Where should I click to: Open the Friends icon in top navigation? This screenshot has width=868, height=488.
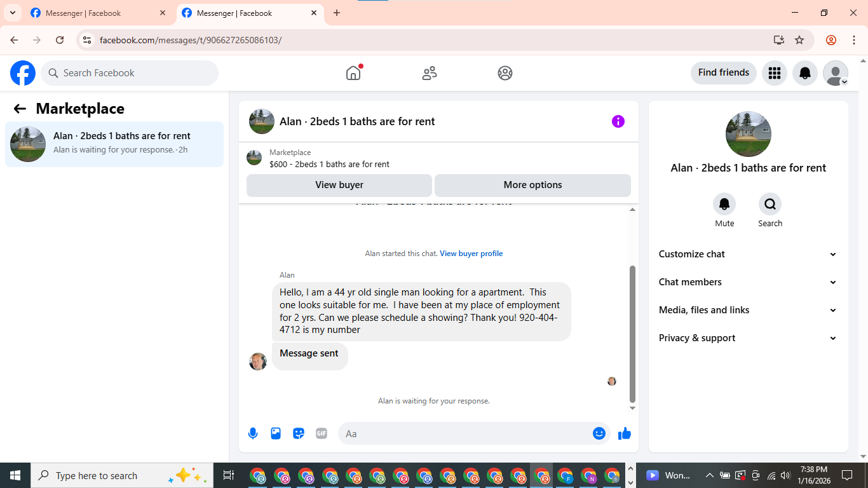(430, 73)
